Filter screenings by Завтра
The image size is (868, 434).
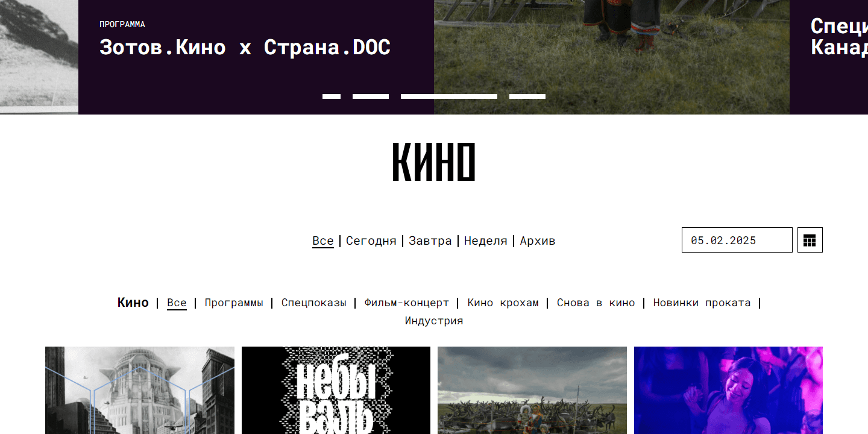click(430, 241)
